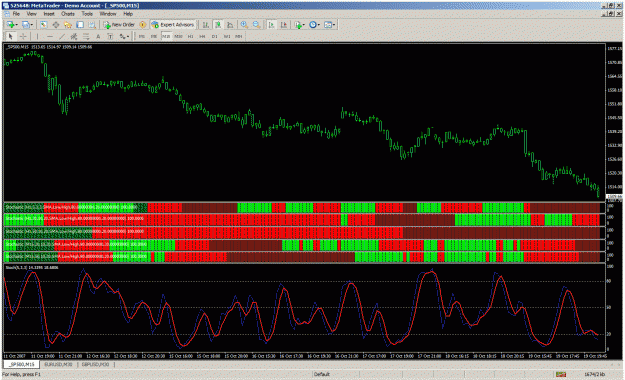
Task: Open the File menu
Action: tap(16, 14)
